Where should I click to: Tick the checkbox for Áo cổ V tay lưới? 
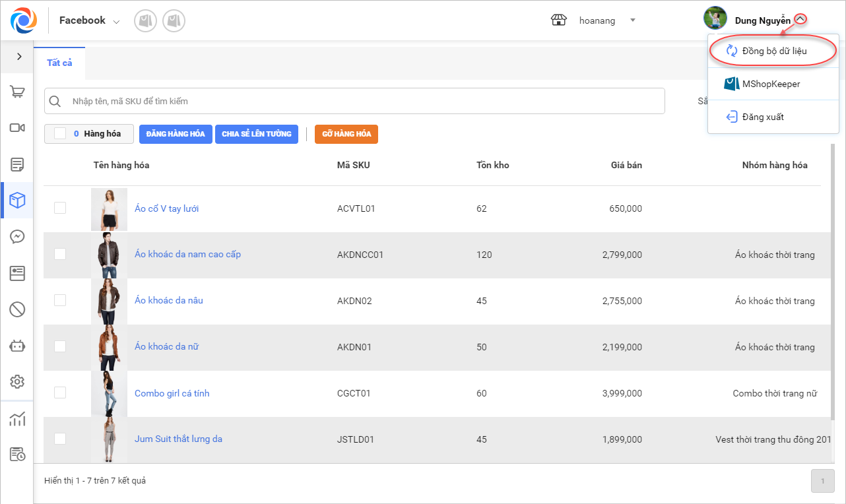coord(60,208)
